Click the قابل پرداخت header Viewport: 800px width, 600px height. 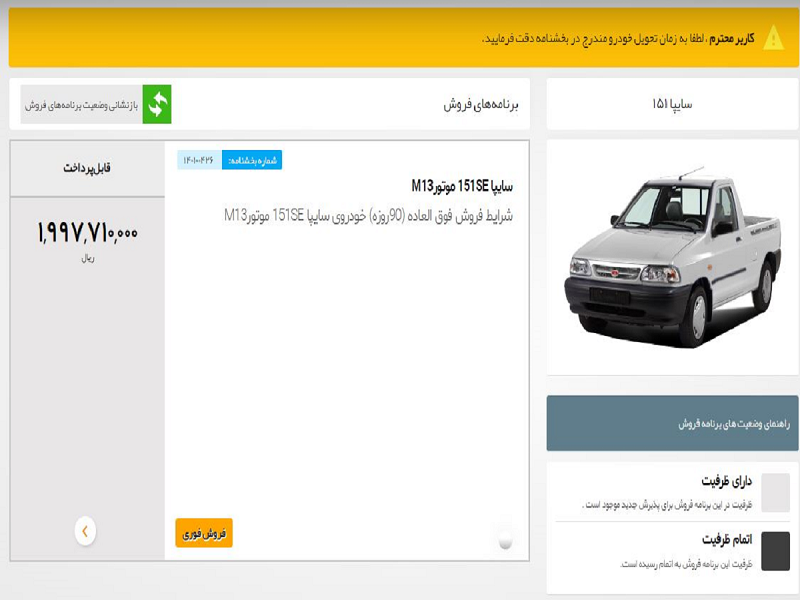87,168
